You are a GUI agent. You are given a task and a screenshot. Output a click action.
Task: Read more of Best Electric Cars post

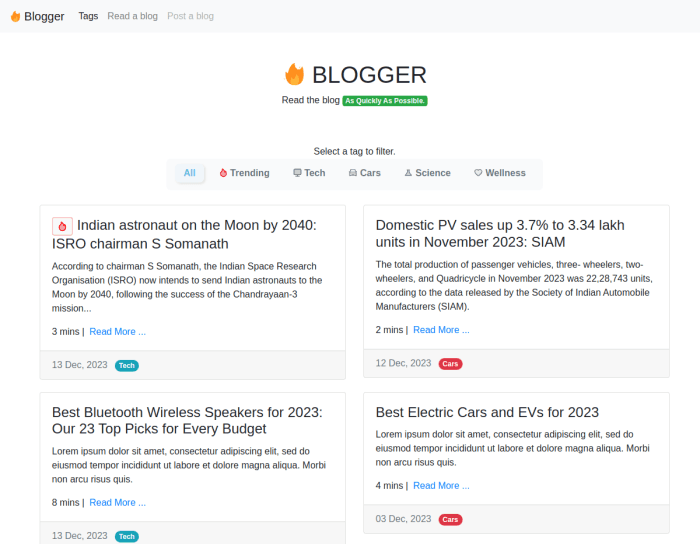pos(441,486)
